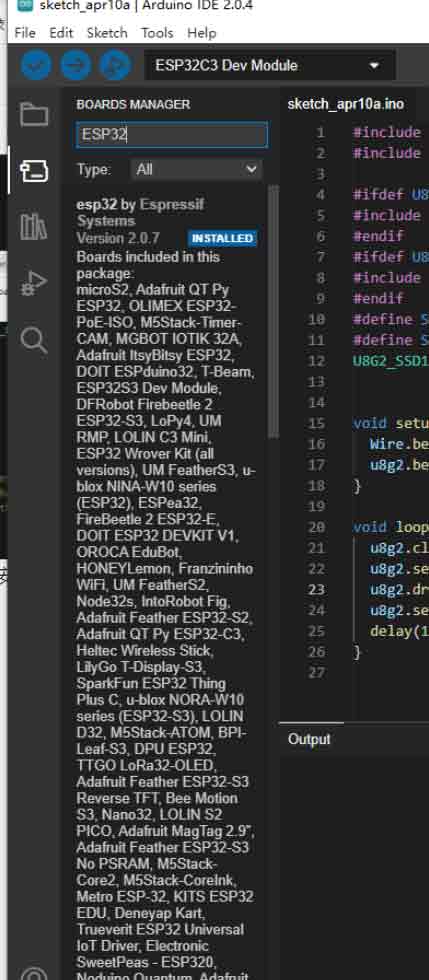
Task: Open the Type All filter dropdown
Action: click(x=196, y=169)
